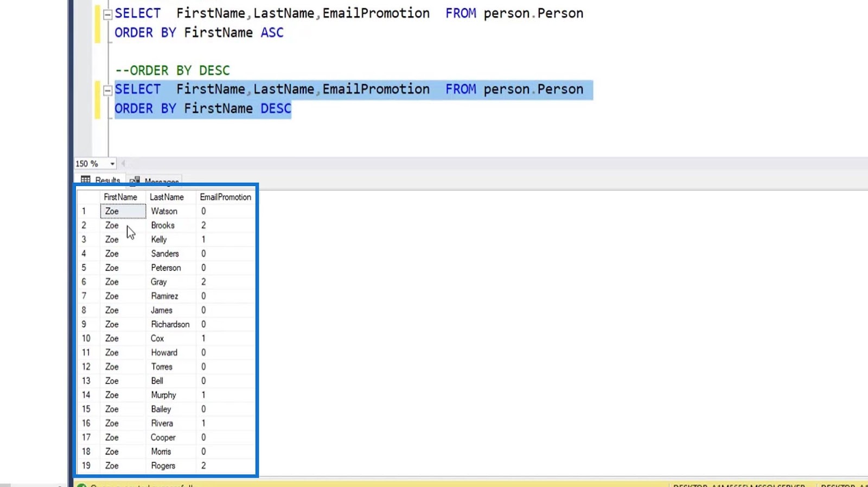This screenshot has width=868, height=487.
Task: Select the Sanders last name cell
Action: click(x=171, y=253)
